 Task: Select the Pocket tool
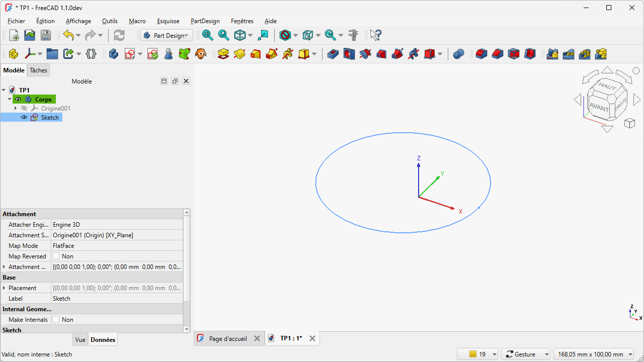point(333,54)
